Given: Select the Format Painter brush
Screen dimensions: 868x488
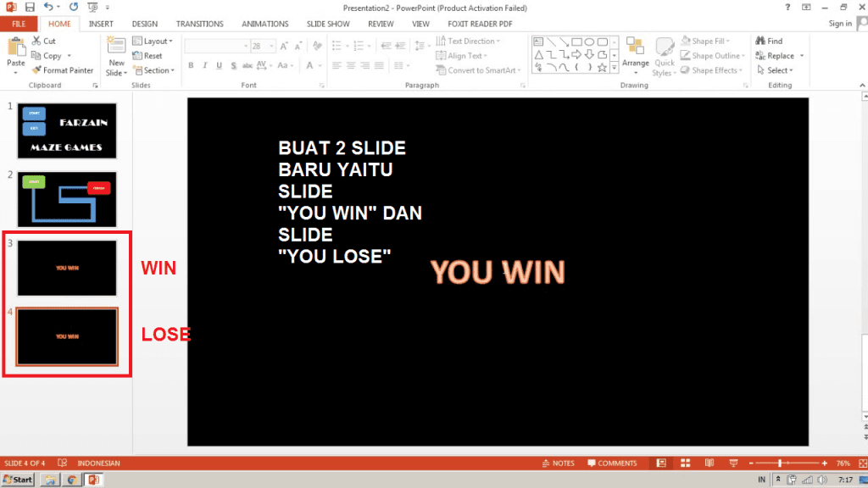Looking at the screenshot, I should (36, 70).
